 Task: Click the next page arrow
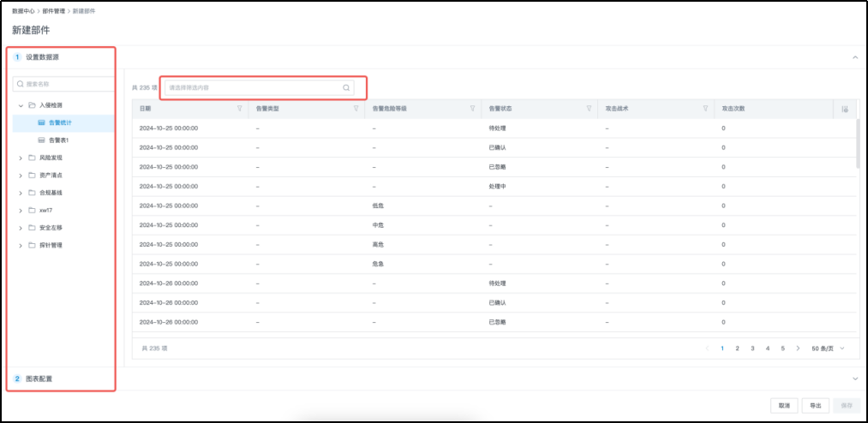(798, 349)
